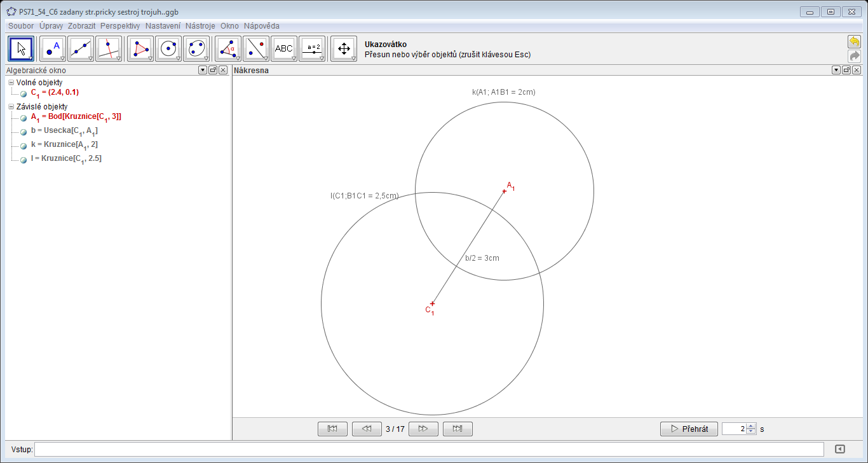Image resolution: width=868 pixels, height=463 pixels.
Task: Select the Circle with center tool
Action: coord(168,48)
